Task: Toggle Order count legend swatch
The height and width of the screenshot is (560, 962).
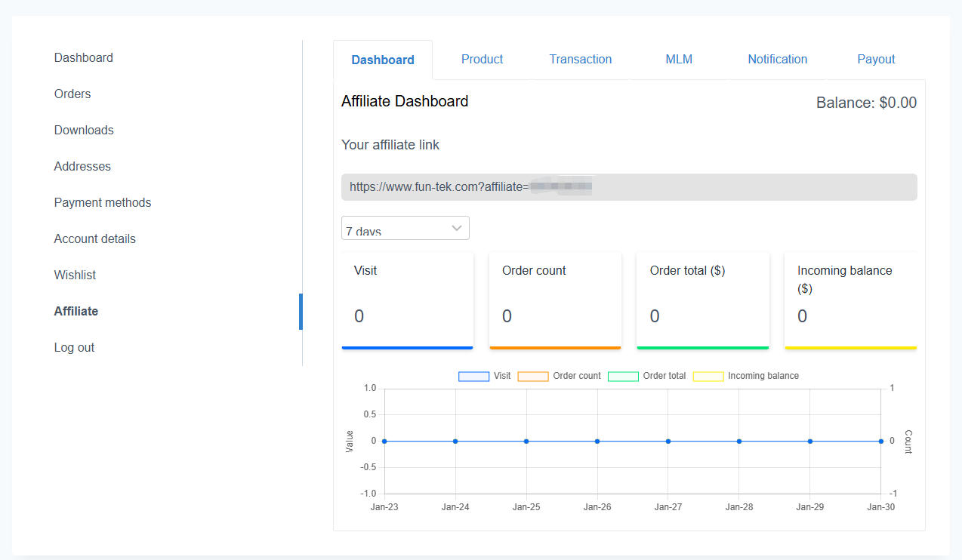Action: click(x=533, y=376)
